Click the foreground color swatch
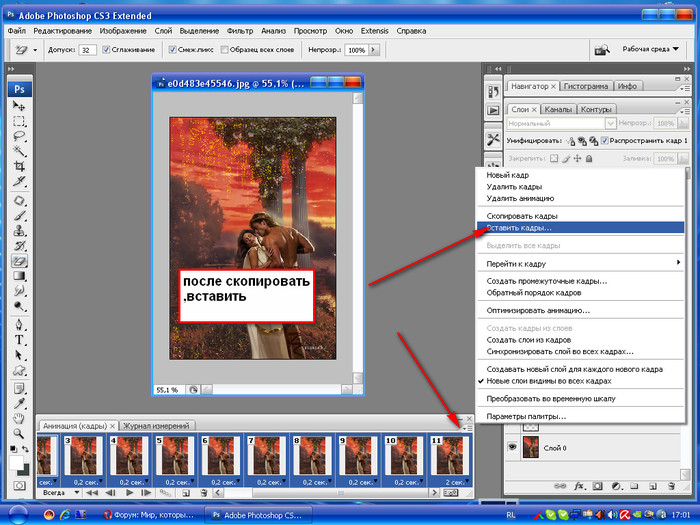Screen dimensions: 700x525 pyautogui.click(x=16, y=462)
